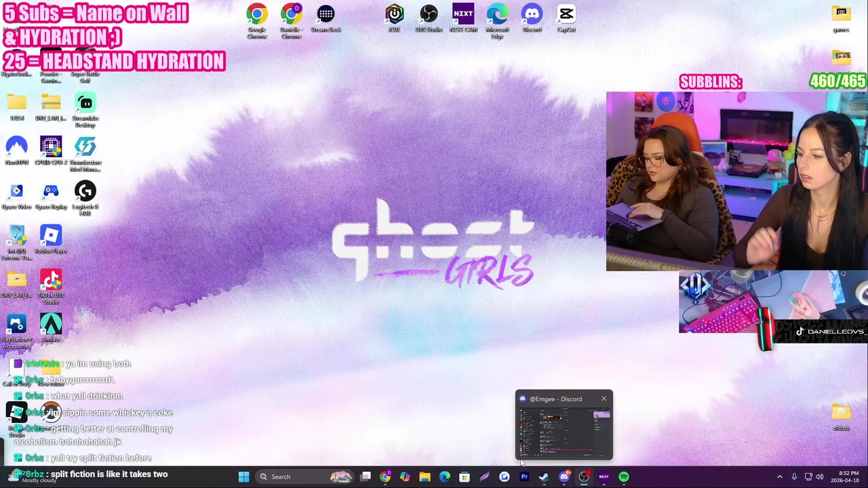Select the Streamlabs Desktop shortcut
This screenshot has height=488, width=868.
85,110
